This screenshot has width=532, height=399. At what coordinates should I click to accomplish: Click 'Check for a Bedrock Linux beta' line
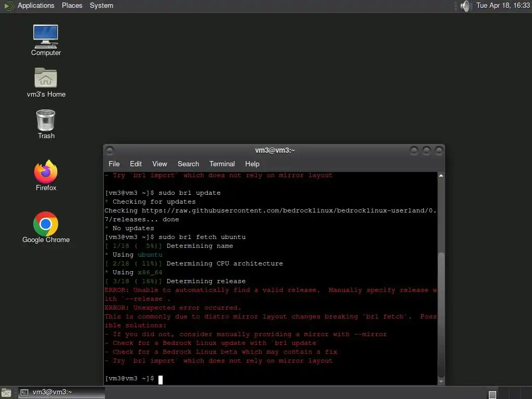(x=221, y=352)
